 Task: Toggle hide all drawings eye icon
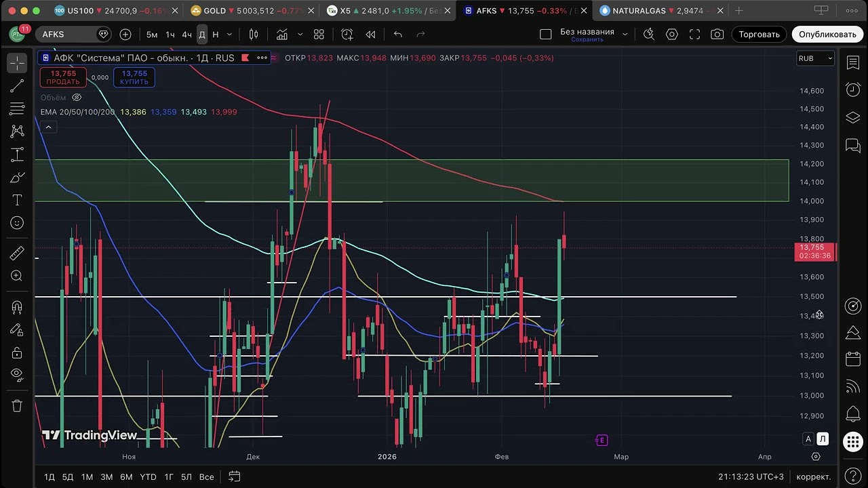tap(17, 374)
